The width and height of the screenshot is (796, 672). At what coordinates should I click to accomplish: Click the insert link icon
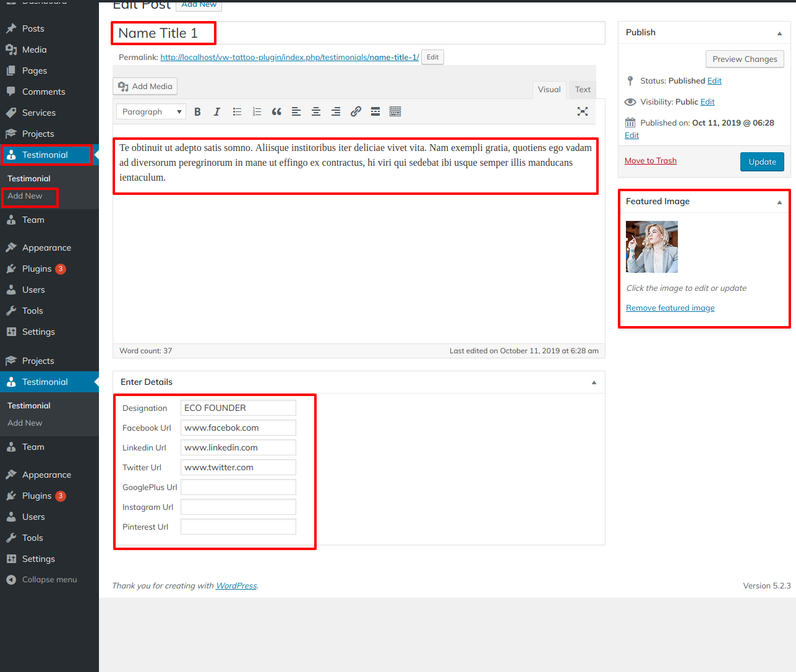coord(356,112)
